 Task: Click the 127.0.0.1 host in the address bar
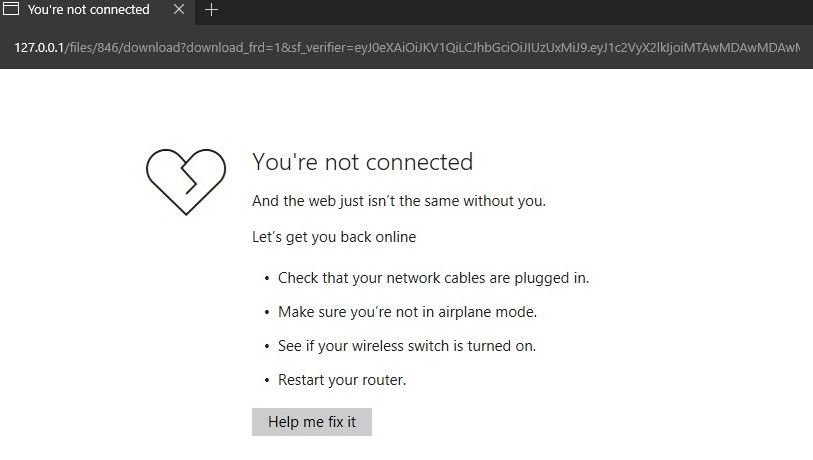[x=39, y=47]
